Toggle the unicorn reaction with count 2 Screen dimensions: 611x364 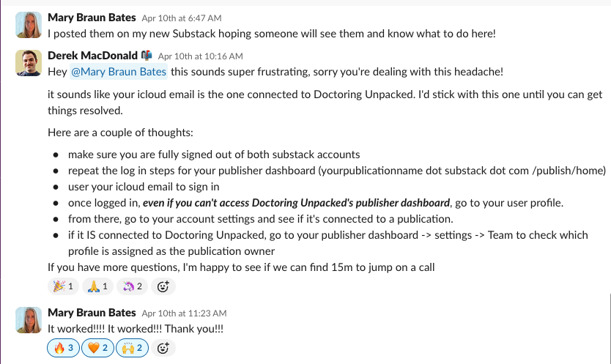click(132, 286)
